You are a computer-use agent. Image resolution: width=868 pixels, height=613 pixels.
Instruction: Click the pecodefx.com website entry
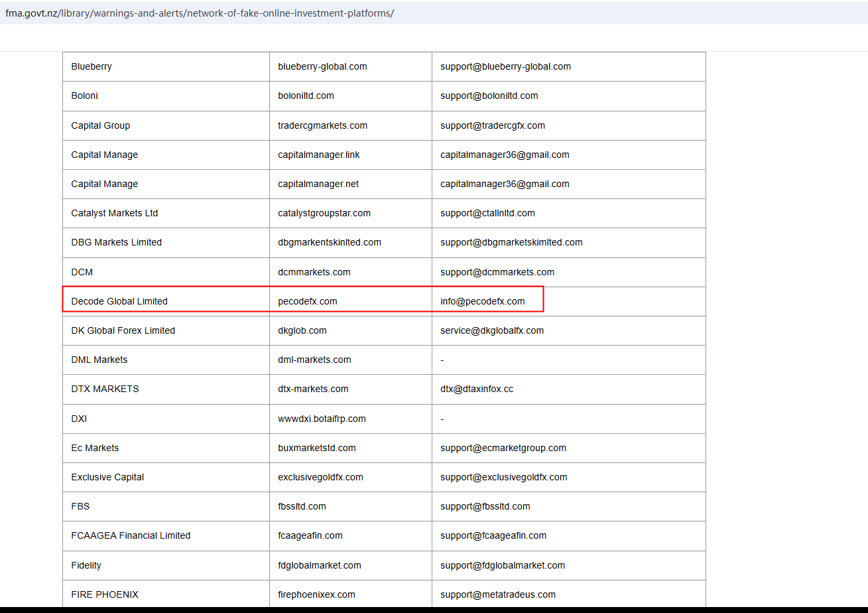click(x=308, y=301)
